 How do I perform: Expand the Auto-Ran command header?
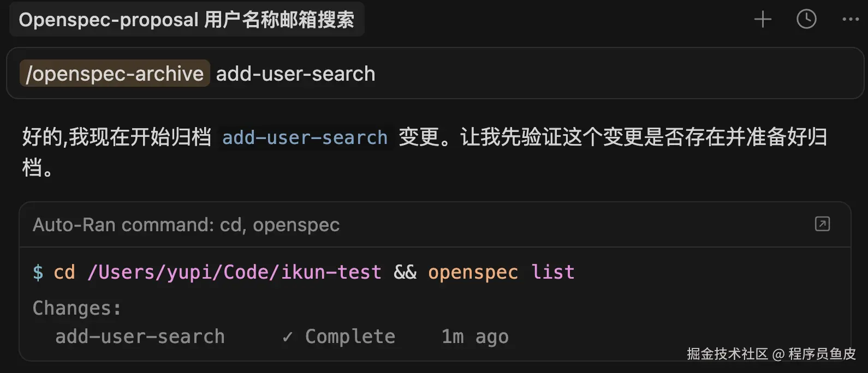(x=186, y=225)
